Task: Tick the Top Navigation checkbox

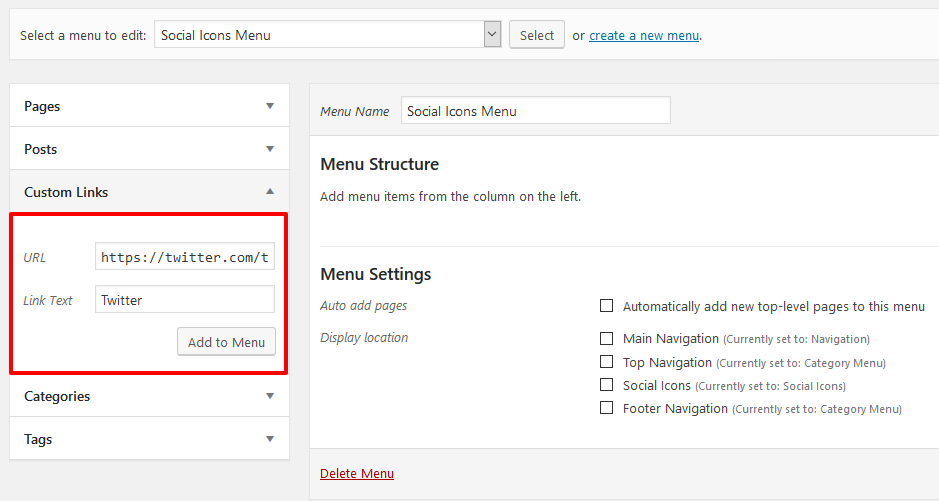Action: coord(606,362)
